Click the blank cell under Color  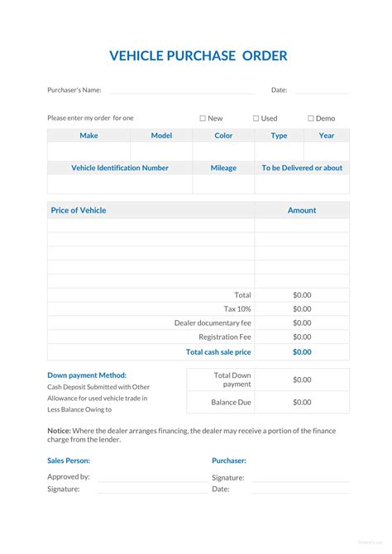pos(223,151)
